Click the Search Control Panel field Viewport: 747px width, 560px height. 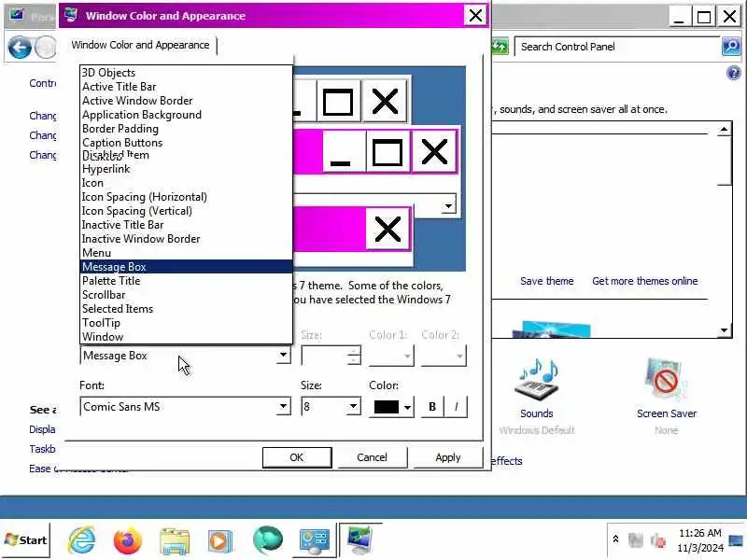pos(617,47)
